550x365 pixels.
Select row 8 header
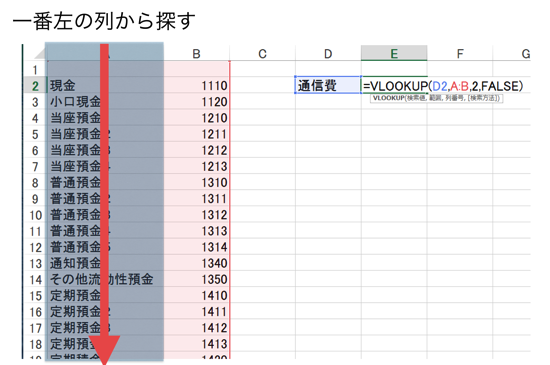(x=35, y=182)
